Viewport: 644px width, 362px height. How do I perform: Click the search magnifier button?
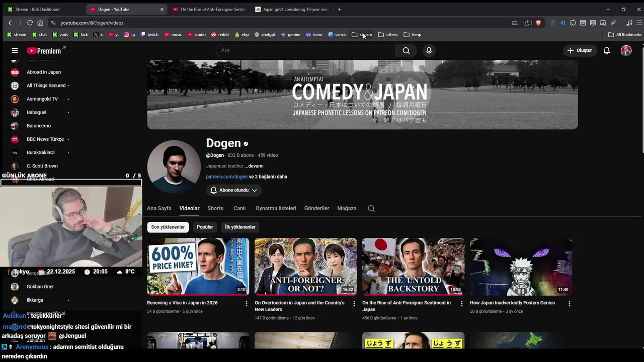406,50
